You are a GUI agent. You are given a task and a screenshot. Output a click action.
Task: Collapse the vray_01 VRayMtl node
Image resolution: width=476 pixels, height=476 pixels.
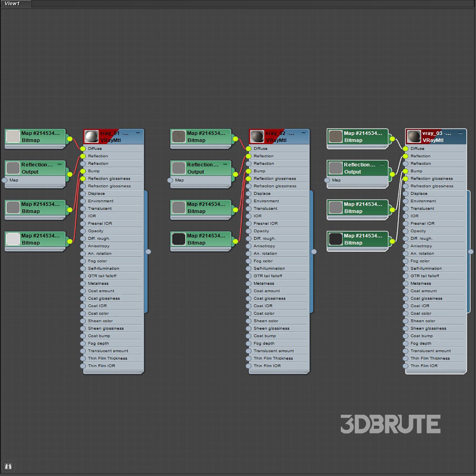[138, 133]
